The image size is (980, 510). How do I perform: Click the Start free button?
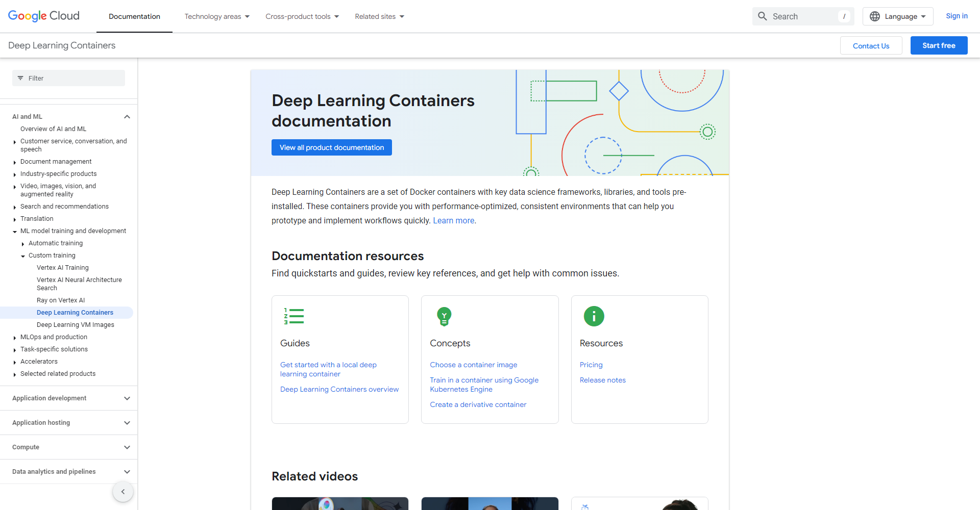click(939, 45)
